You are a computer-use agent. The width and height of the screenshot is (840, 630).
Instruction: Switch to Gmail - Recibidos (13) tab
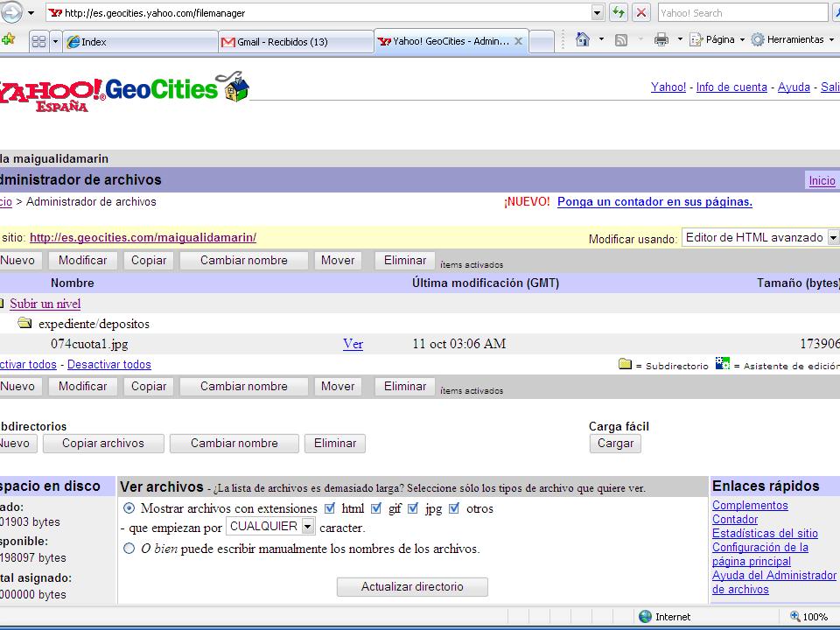point(296,42)
